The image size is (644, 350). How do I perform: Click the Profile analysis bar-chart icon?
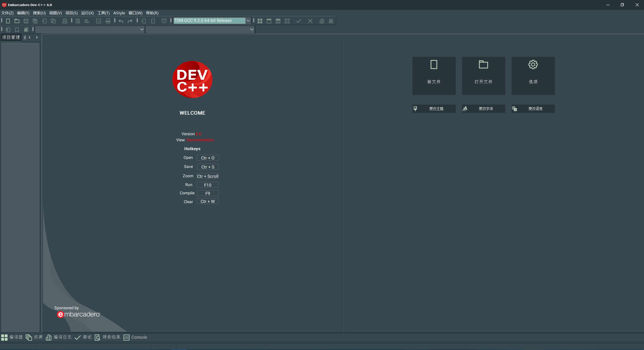[x=322, y=21]
